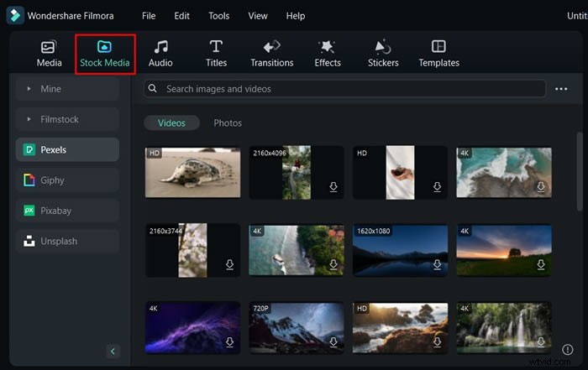Open the Help menu

[296, 16]
